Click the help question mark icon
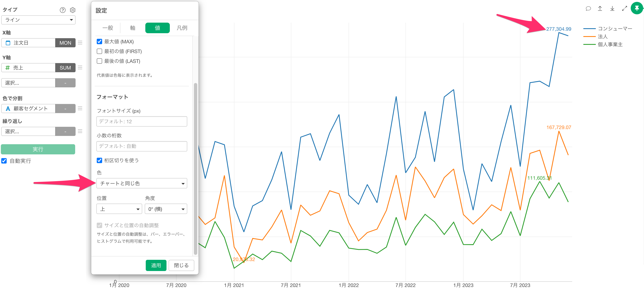The image size is (644, 293). 62,10
